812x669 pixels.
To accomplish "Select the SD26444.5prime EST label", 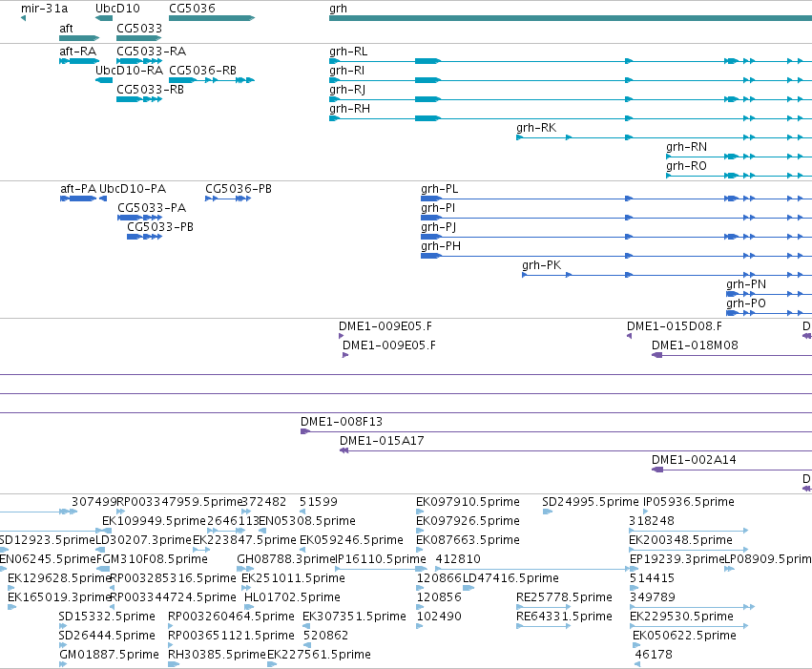I will (107, 637).
